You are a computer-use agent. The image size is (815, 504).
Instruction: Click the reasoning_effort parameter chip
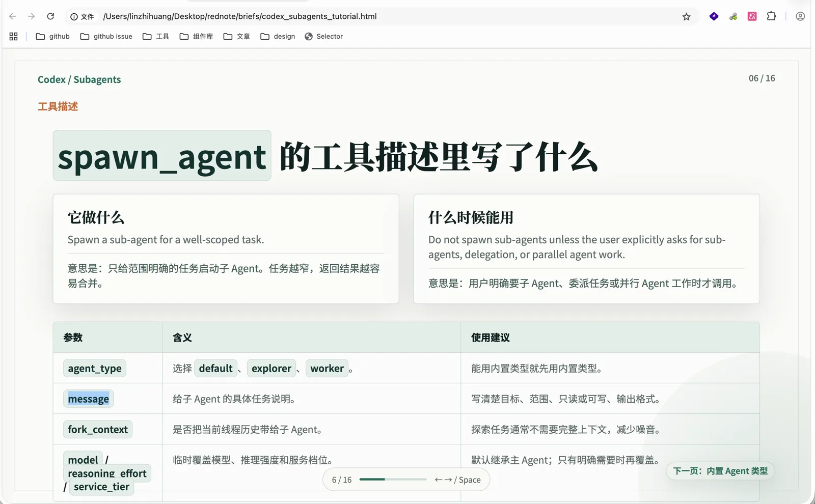pyautogui.click(x=107, y=473)
